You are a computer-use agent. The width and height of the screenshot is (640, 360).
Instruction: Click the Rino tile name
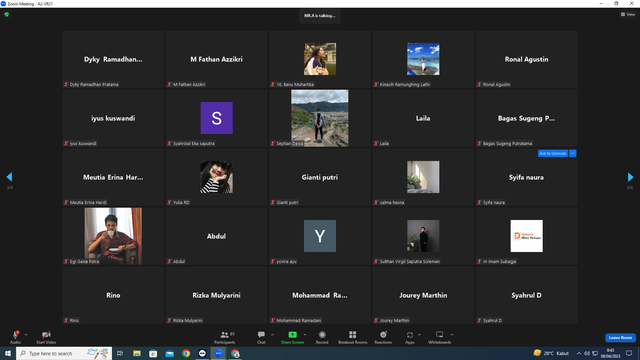[x=113, y=295]
